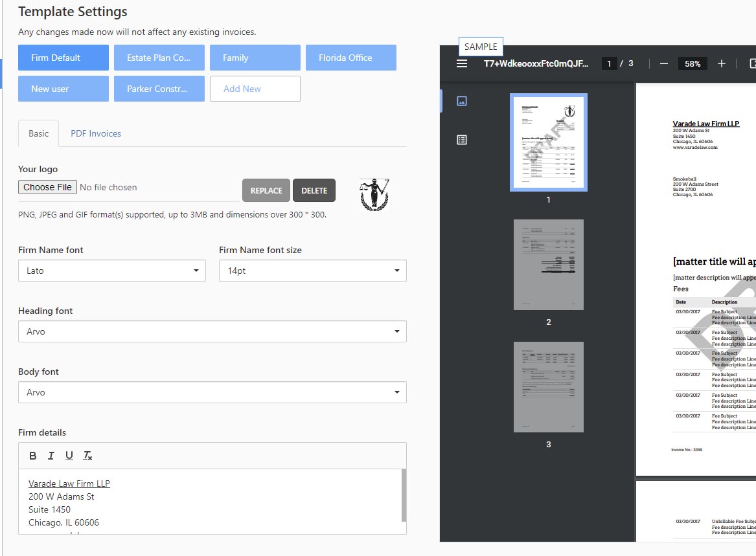
Task: Open Heading font dropdown
Action: (212, 331)
